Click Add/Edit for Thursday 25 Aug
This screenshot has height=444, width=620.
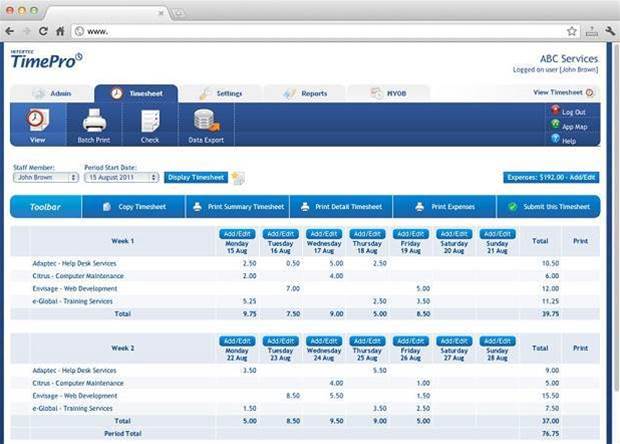click(x=367, y=341)
